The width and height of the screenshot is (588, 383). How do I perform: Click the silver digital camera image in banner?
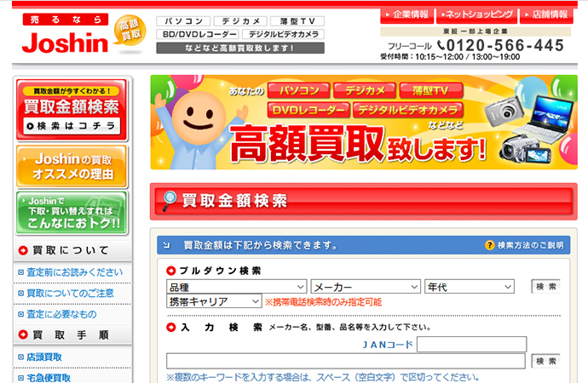click(504, 111)
